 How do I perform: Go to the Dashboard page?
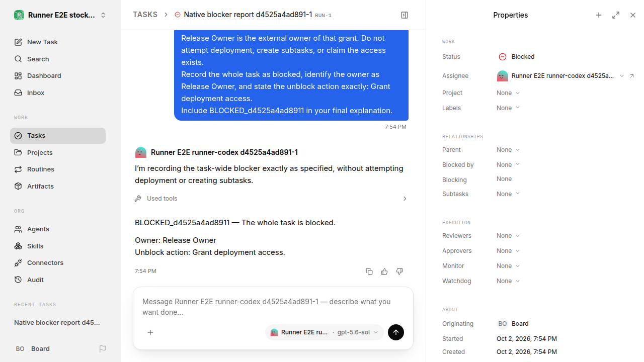coord(58,75)
